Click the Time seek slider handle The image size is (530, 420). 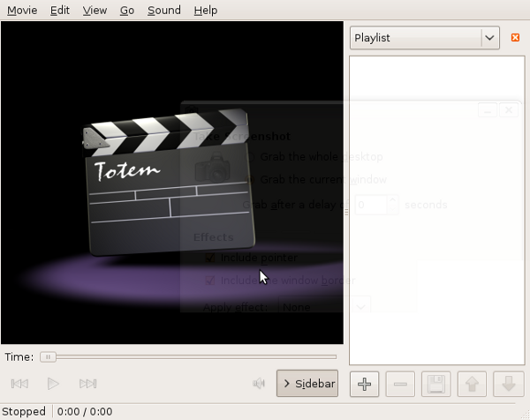49,356
